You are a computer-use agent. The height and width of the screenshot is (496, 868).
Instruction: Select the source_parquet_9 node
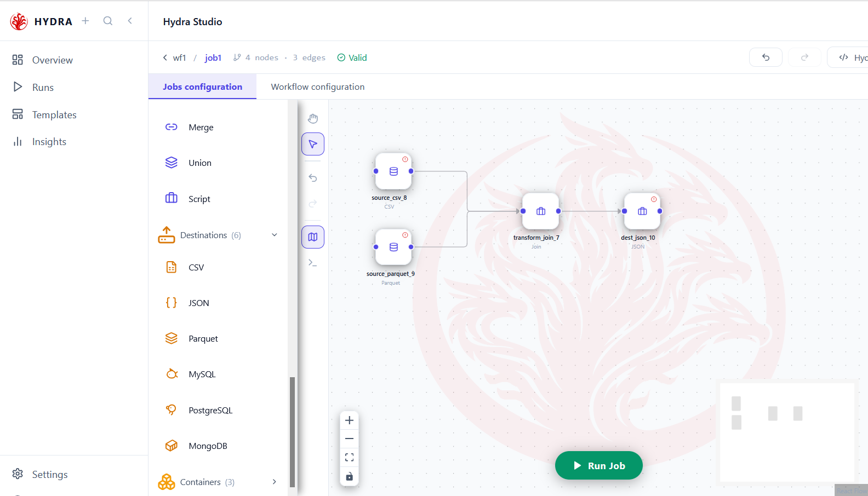(x=393, y=247)
